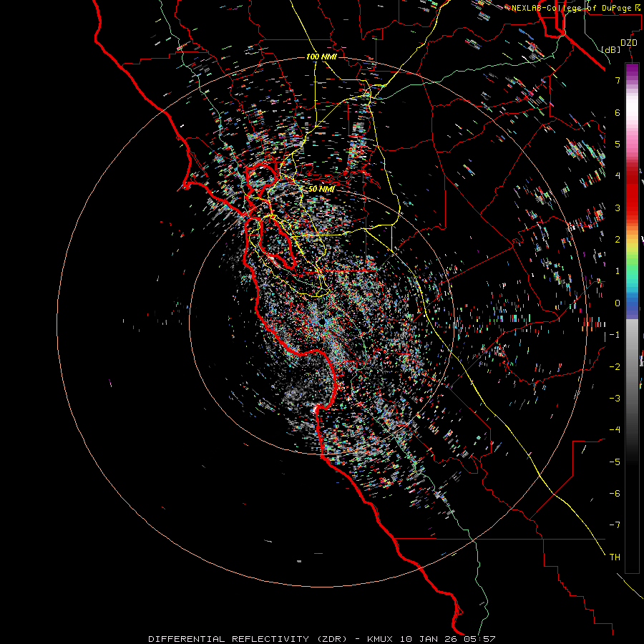Select the legend value 6
Viewport: 644px width, 644px height.
[618, 112]
